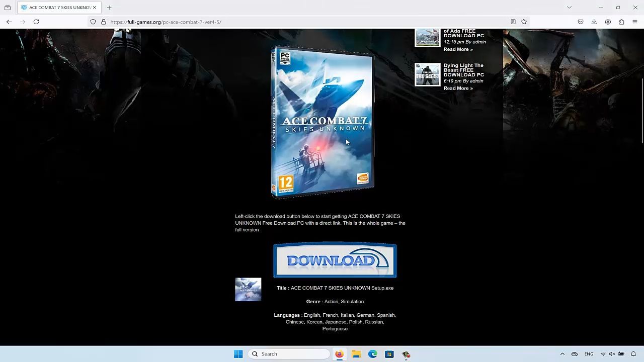644x362 pixels.
Task: Open the of Ada FREE DOWNLOAD PC link
Action: click(x=463, y=33)
